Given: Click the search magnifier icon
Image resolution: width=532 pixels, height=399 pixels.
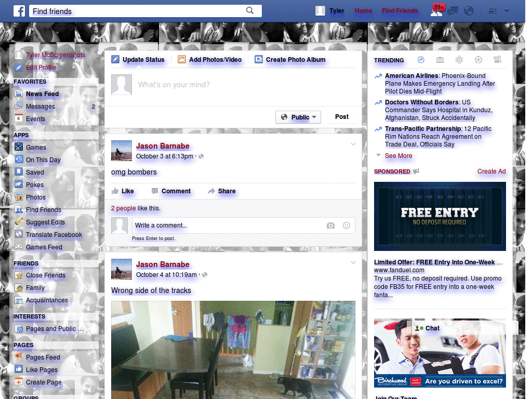Looking at the screenshot, I should pos(250,10).
